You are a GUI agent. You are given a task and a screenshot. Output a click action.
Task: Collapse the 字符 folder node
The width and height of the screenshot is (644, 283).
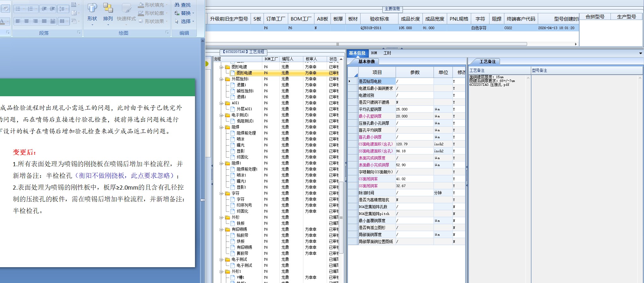pyautogui.click(x=222, y=193)
